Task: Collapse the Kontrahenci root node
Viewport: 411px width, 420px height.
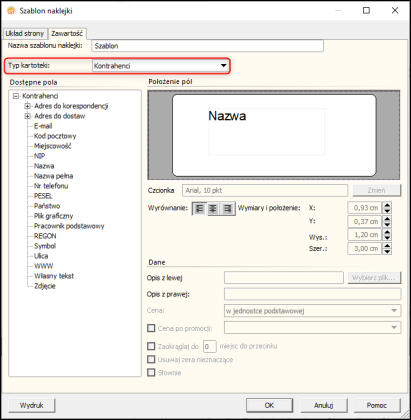Action: 16,96
